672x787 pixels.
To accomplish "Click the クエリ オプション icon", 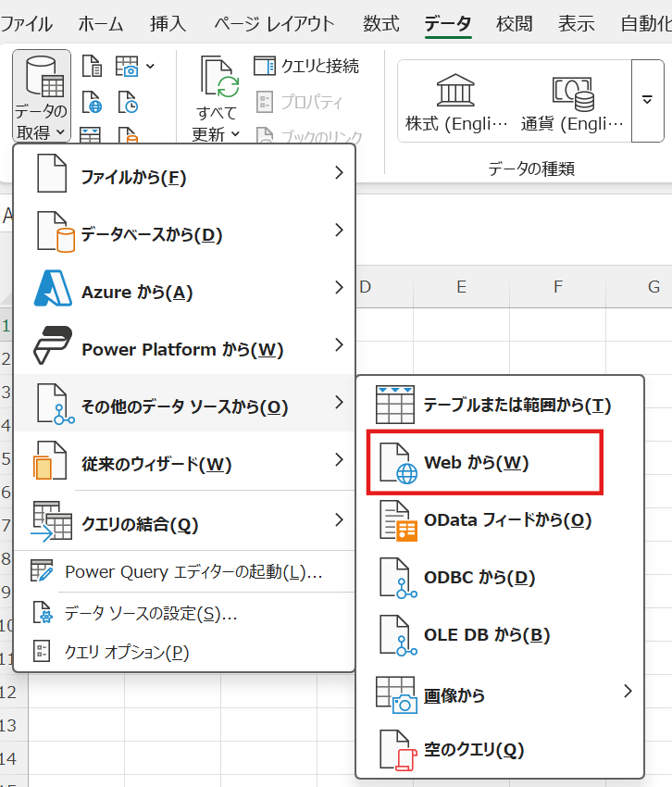I will (41, 652).
